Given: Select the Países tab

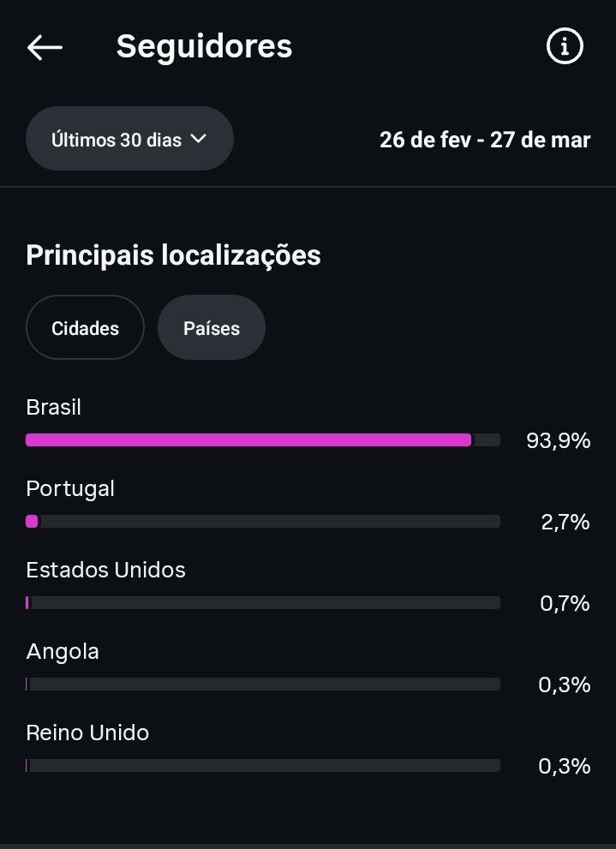Looking at the screenshot, I should click(212, 328).
